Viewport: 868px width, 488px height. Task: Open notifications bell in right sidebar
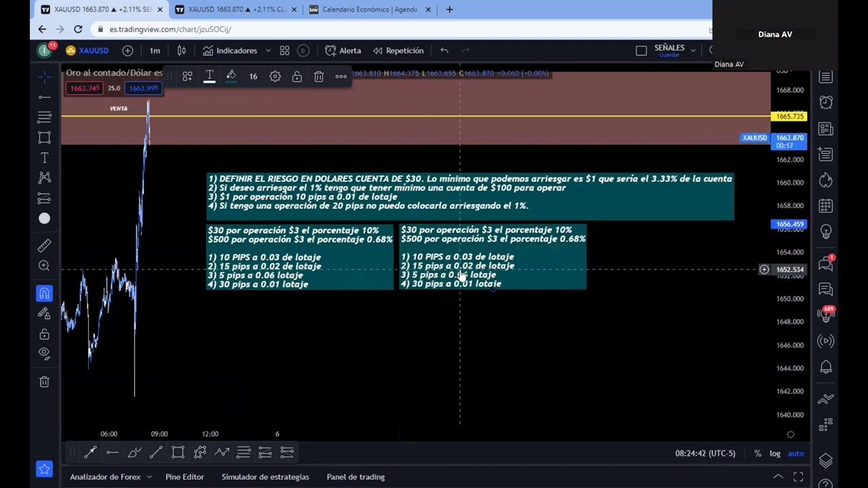click(x=826, y=367)
